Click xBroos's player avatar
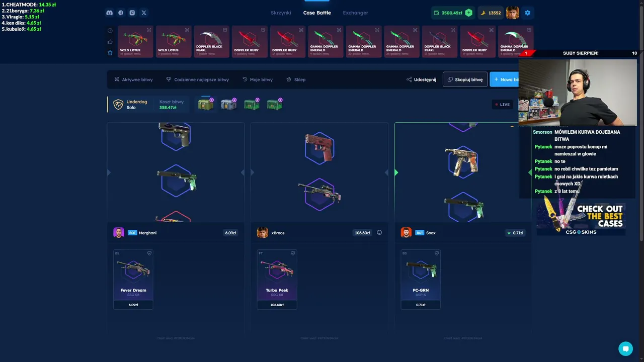The height and width of the screenshot is (362, 644). click(x=262, y=233)
